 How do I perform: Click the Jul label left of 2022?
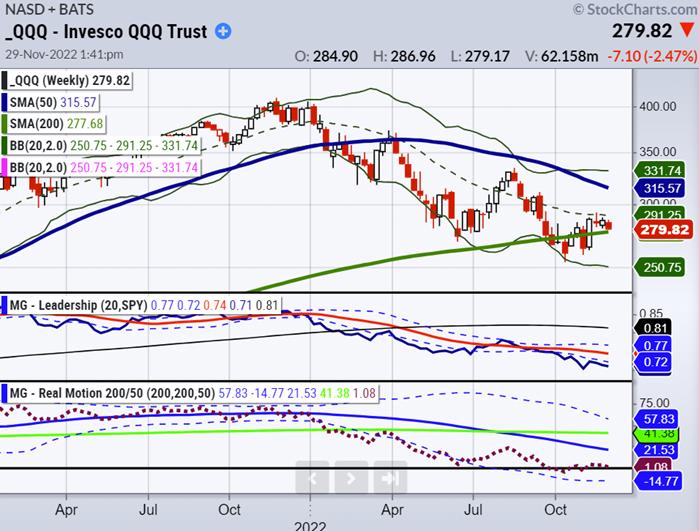148,510
